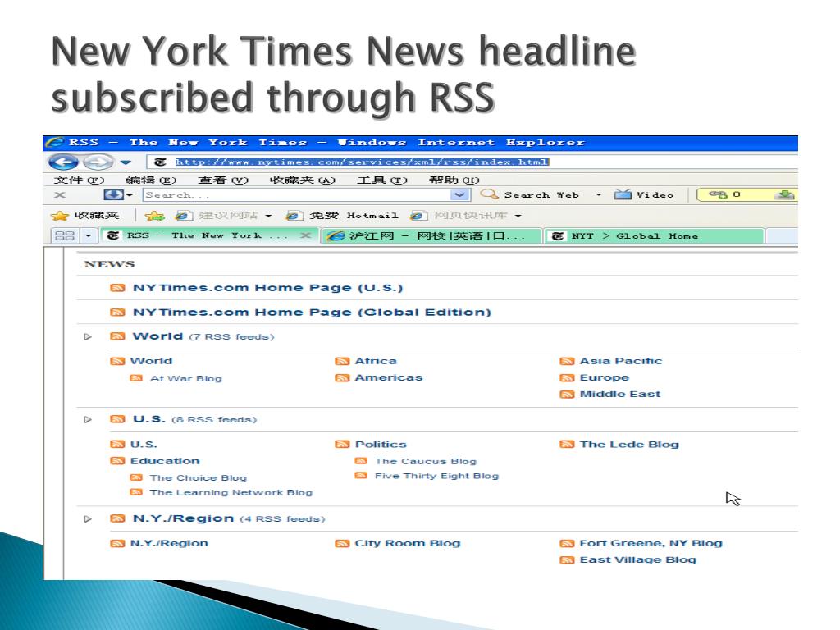840x630 pixels.
Task: Click the RSS icon beside City Room Blog
Action: tap(342, 543)
